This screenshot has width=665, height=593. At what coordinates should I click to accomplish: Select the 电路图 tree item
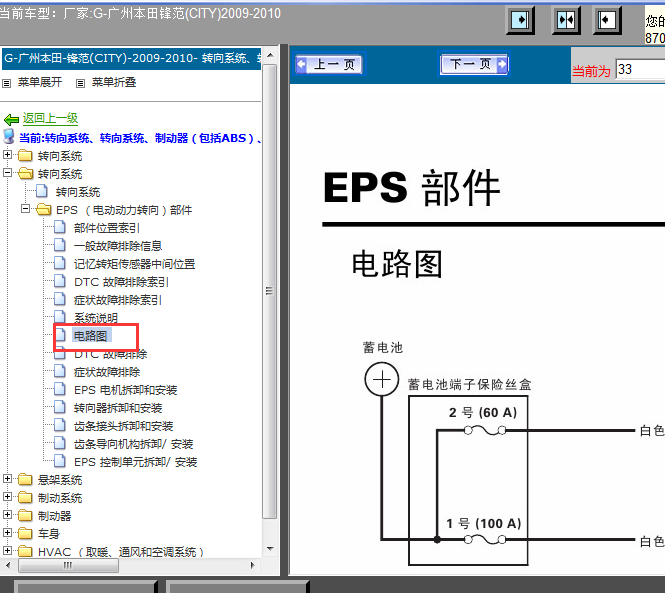(90, 336)
